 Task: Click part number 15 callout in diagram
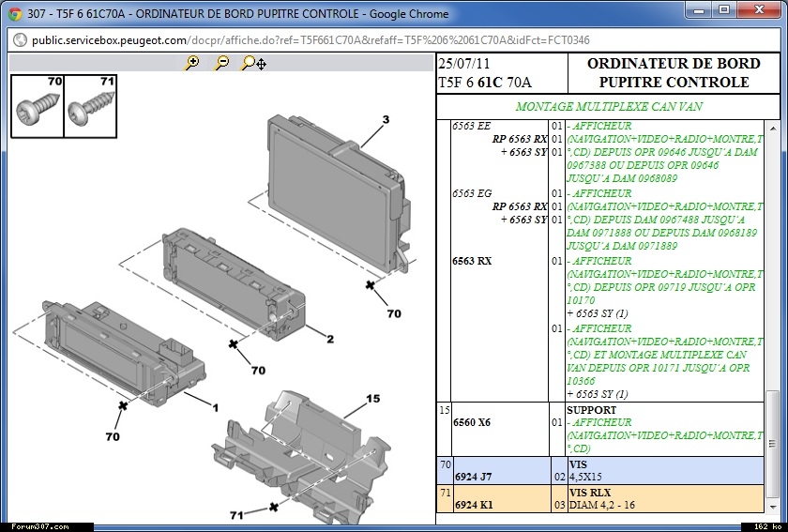(373, 399)
